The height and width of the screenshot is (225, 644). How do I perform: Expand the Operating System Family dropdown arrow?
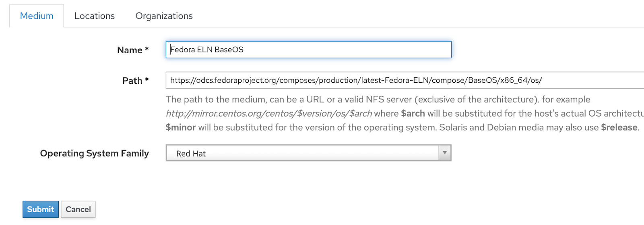pos(445,153)
